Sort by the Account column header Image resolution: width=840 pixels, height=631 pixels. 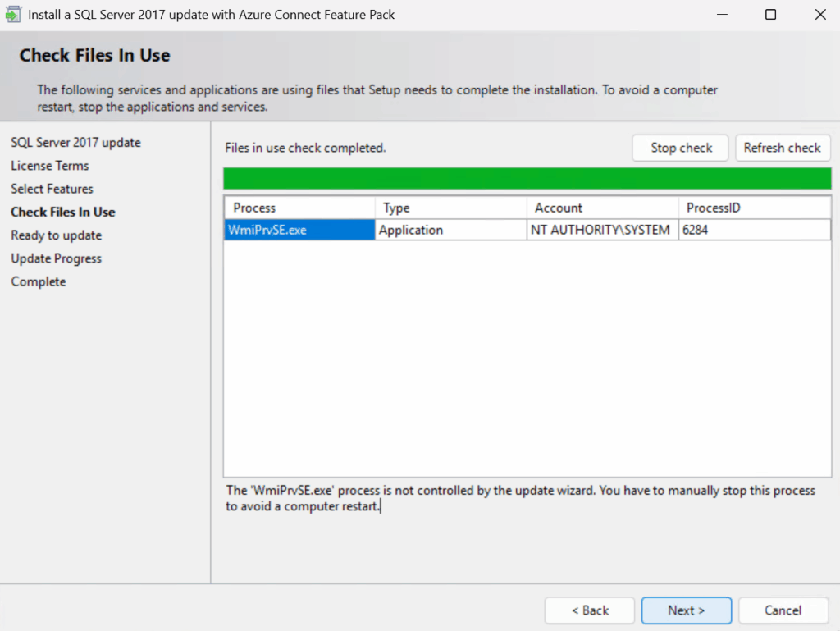click(603, 208)
